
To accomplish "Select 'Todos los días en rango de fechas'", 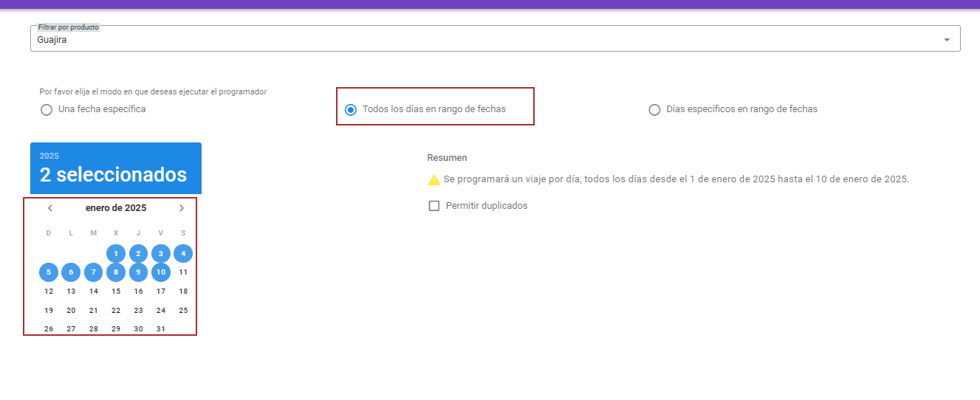I will pyautogui.click(x=351, y=110).
